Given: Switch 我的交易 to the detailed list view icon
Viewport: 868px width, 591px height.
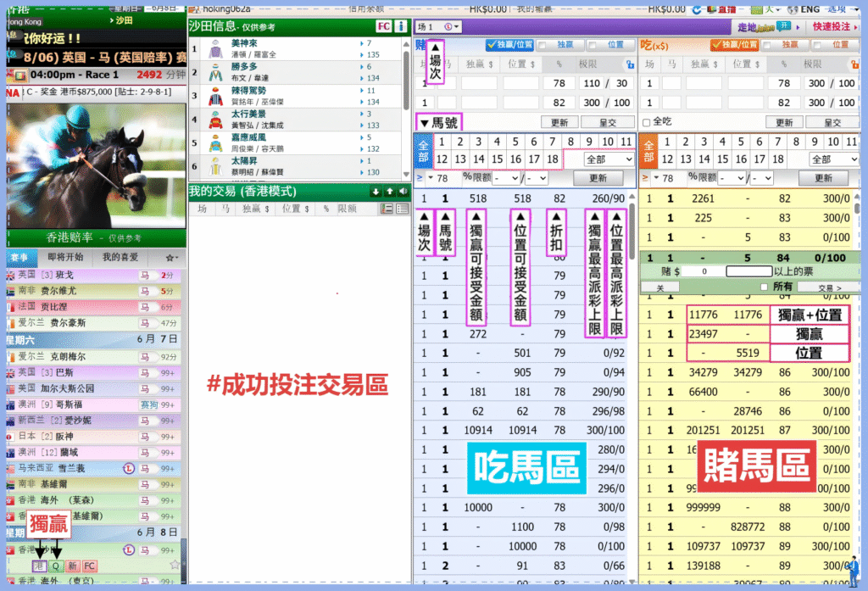Looking at the screenshot, I should (x=387, y=209).
